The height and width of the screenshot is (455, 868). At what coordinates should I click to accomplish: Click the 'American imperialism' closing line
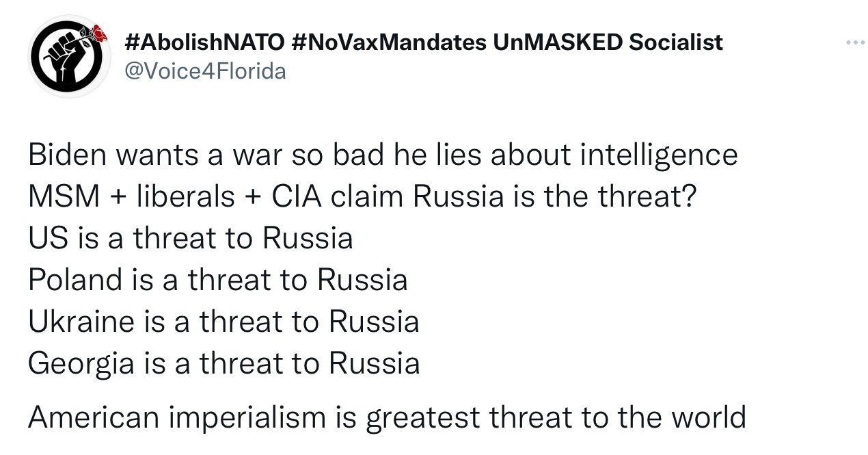point(387,417)
